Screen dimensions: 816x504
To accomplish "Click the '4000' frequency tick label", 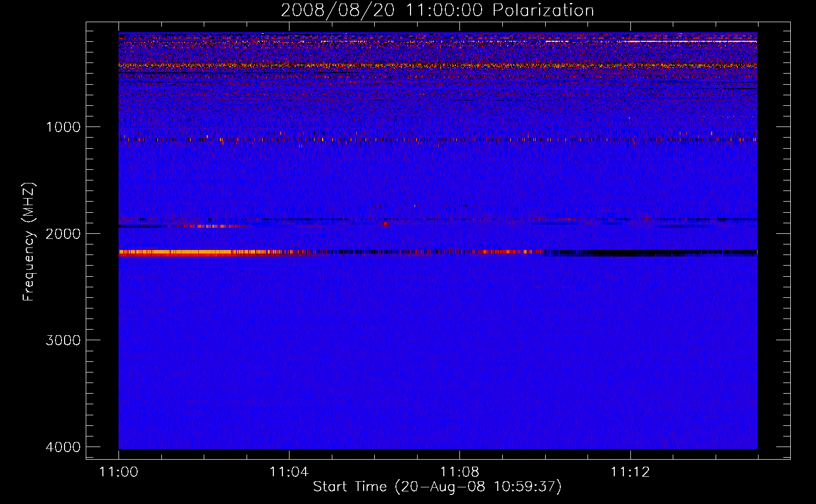I will tap(63, 447).
